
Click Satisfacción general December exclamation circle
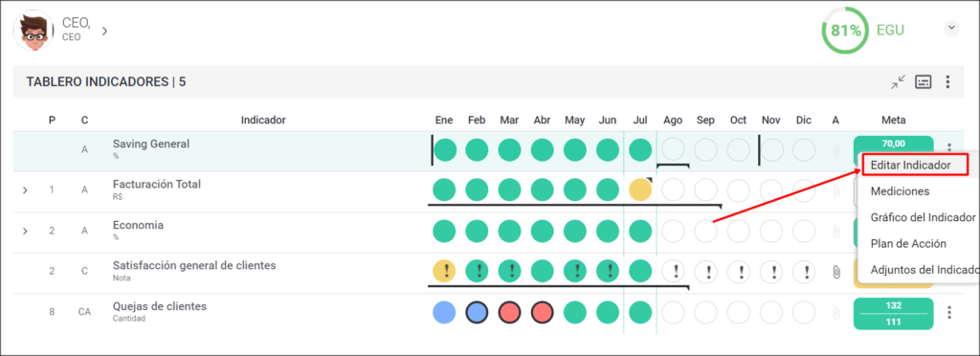click(x=804, y=272)
